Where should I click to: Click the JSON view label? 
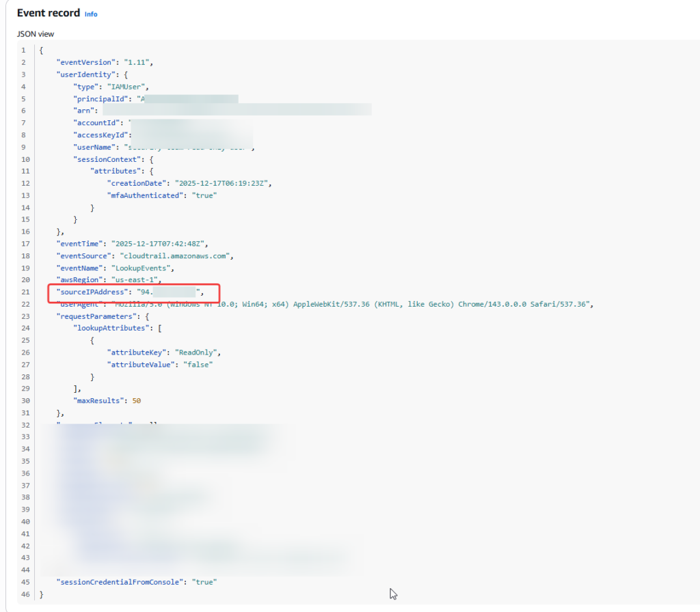click(x=35, y=33)
